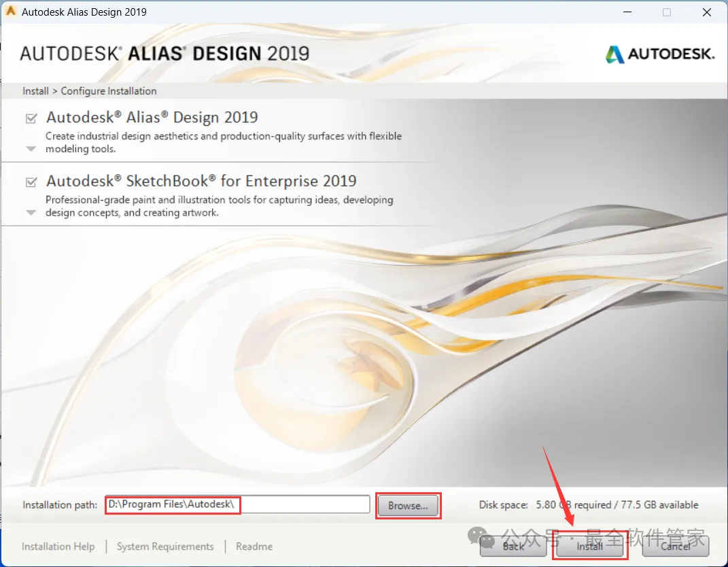Select the 'Autodesk® Alias® Design 2019' title

point(152,118)
